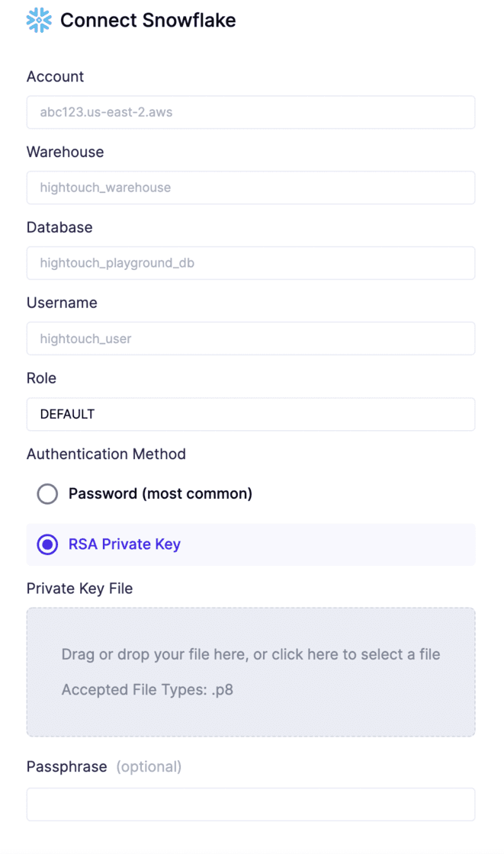Click the Database input field
This screenshot has width=504, height=854.
tap(251, 262)
